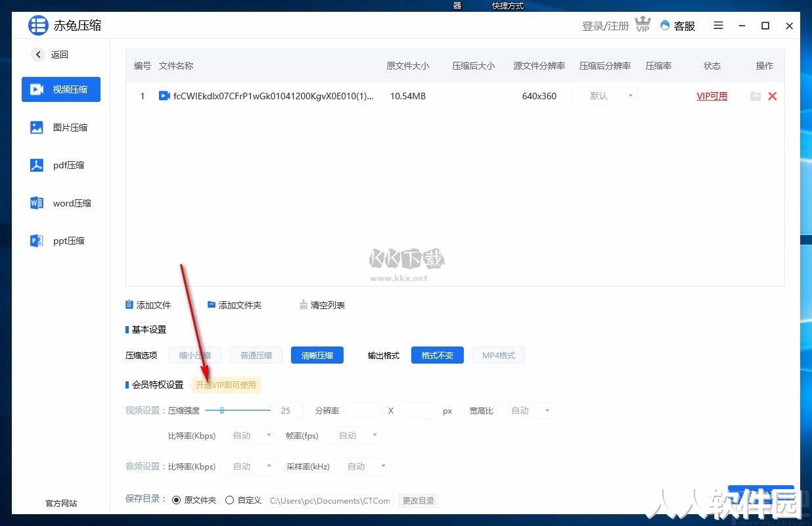Image resolution: width=812 pixels, height=526 pixels.
Task: Click the 640x360 resolution cell
Action: pyautogui.click(x=539, y=96)
